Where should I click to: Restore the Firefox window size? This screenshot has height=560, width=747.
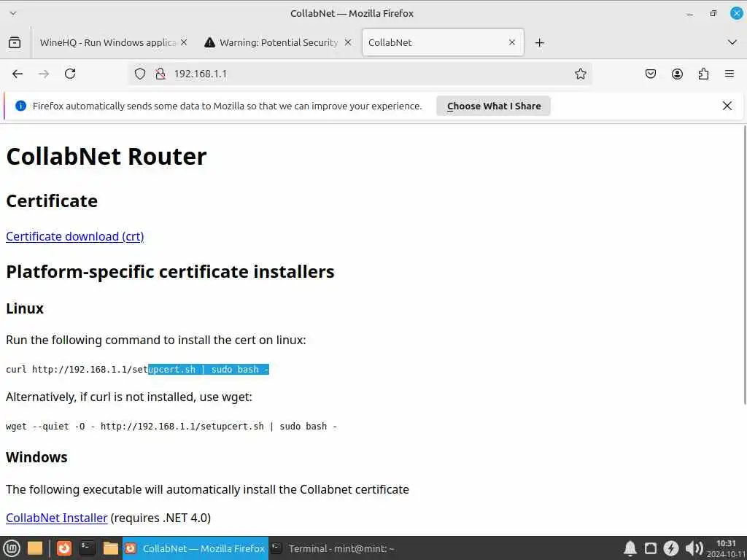click(x=713, y=13)
